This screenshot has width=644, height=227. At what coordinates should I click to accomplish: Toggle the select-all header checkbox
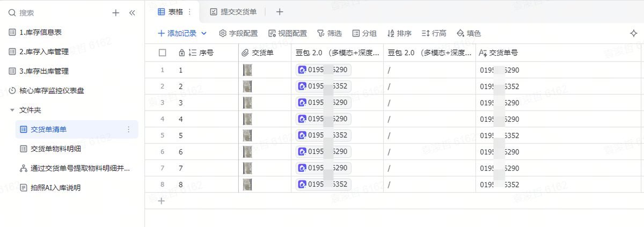point(163,53)
